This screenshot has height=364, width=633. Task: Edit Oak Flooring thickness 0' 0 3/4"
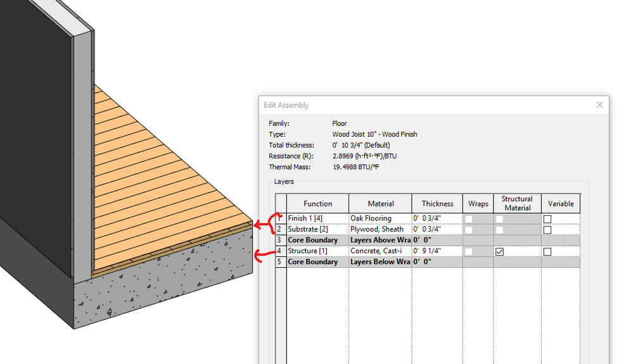pyautogui.click(x=437, y=218)
